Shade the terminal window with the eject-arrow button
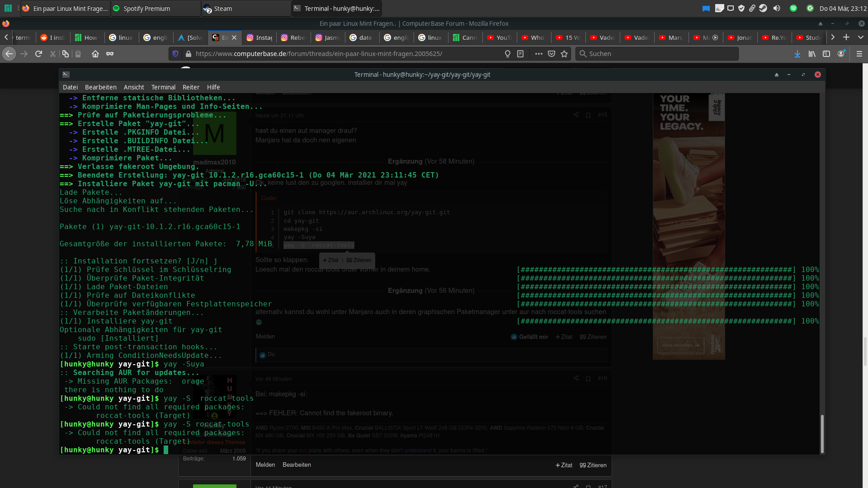Image resolution: width=868 pixels, height=488 pixels. (777, 75)
